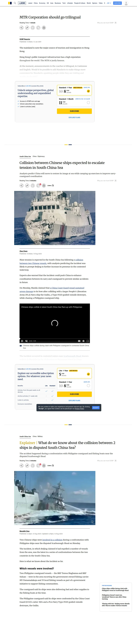
Task: Open the Privacy Policy link
Action: [79, 409]
